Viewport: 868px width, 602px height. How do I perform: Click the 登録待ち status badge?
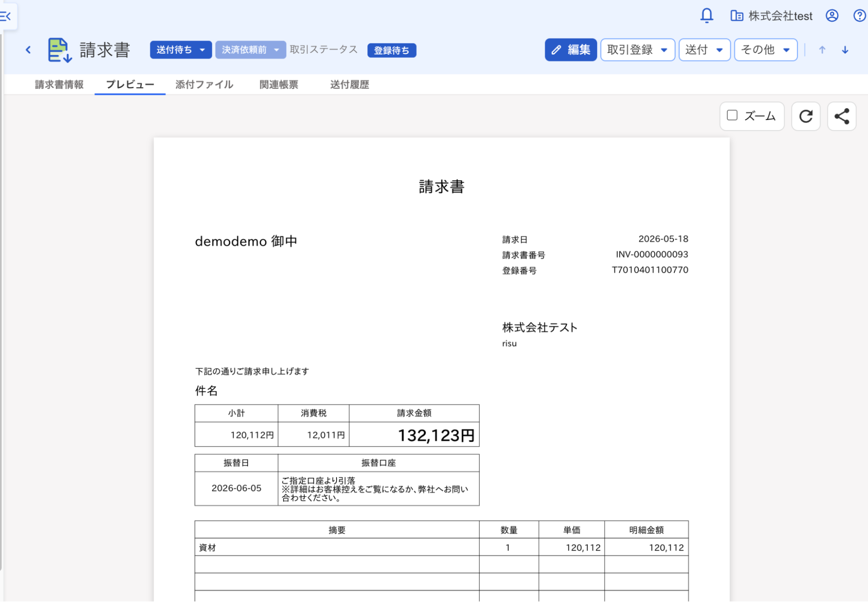[x=392, y=50]
